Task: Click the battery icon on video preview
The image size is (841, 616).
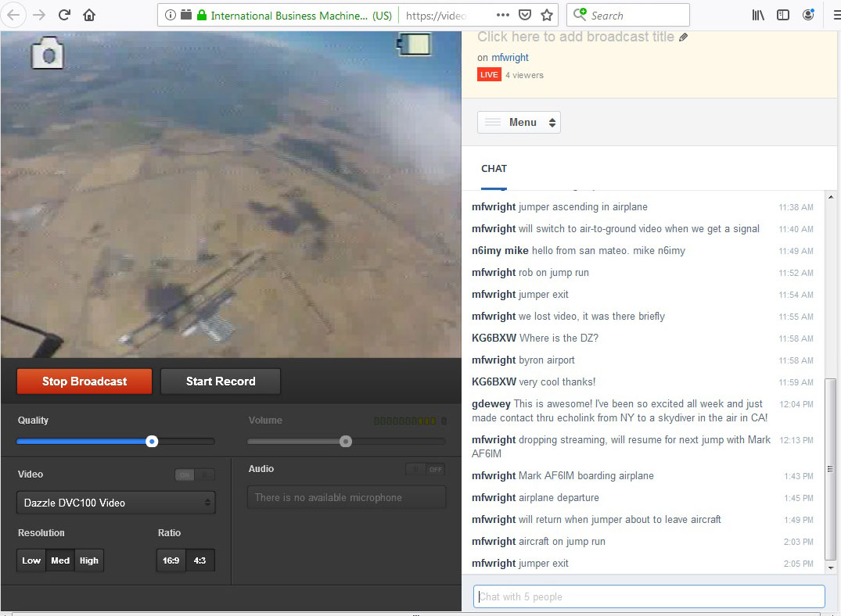Action: tap(414, 45)
